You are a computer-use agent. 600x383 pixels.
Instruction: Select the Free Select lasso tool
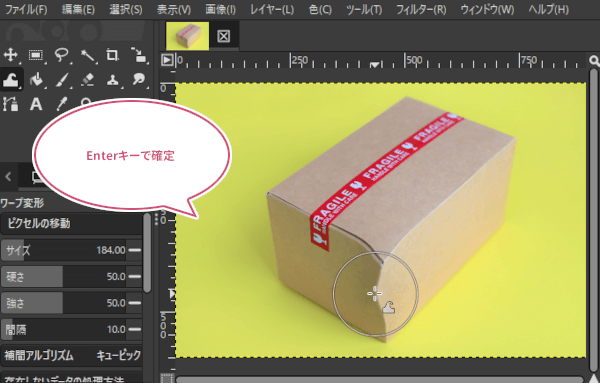[x=61, y=55]
